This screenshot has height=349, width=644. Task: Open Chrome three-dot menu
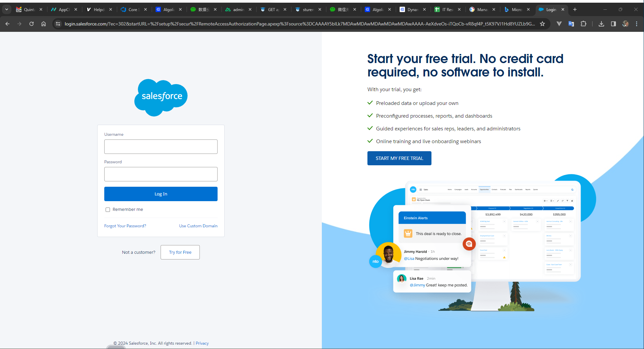[637, 24]
